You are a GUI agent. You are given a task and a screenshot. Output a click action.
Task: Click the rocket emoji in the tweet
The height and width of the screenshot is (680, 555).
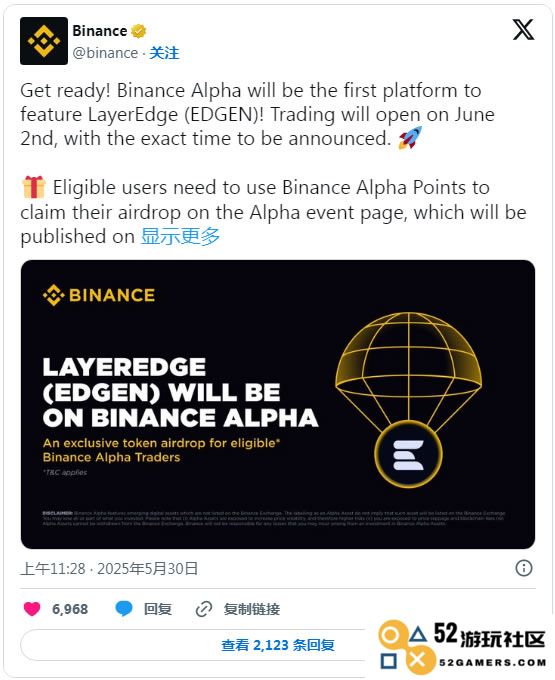point(410,138)
